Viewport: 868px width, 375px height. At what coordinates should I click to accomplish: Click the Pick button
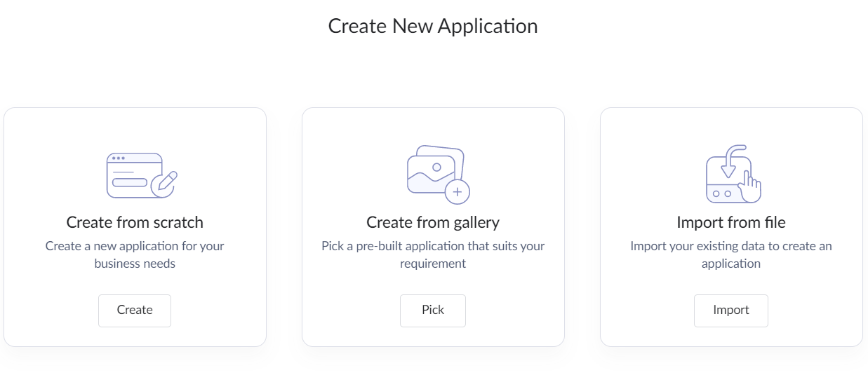coord(433,311)
